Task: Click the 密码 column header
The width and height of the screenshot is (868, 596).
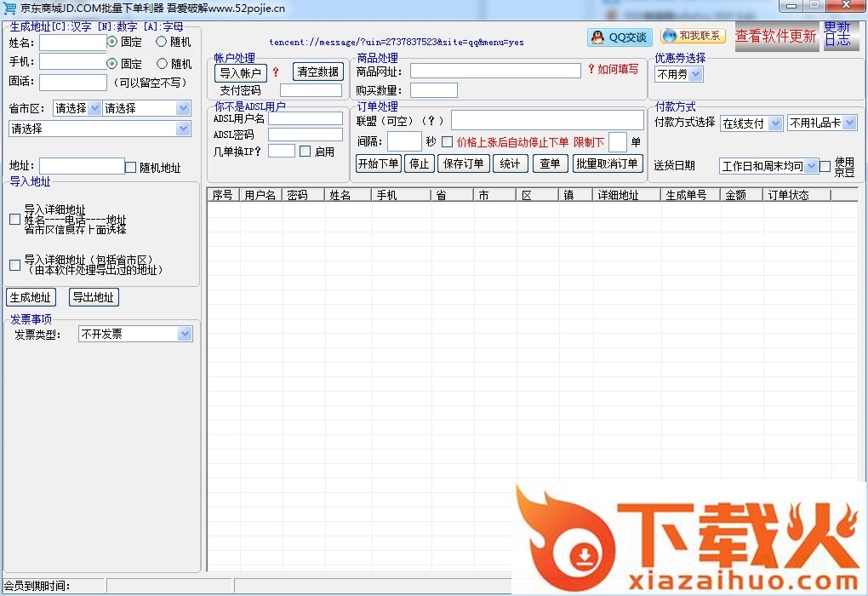Action: coord(303,195)
